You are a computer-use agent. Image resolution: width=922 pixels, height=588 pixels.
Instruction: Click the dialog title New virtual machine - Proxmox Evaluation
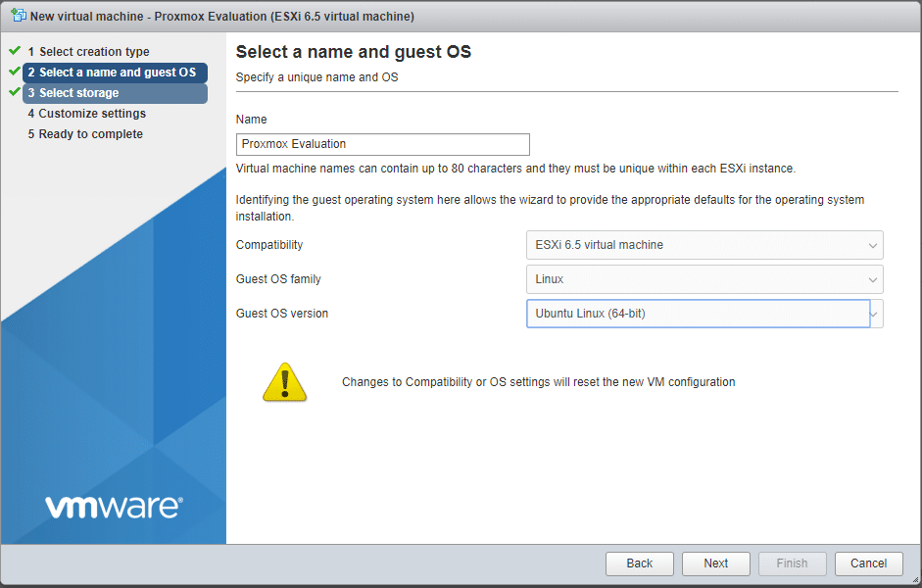pyautogui.click(x=222, y=17)
